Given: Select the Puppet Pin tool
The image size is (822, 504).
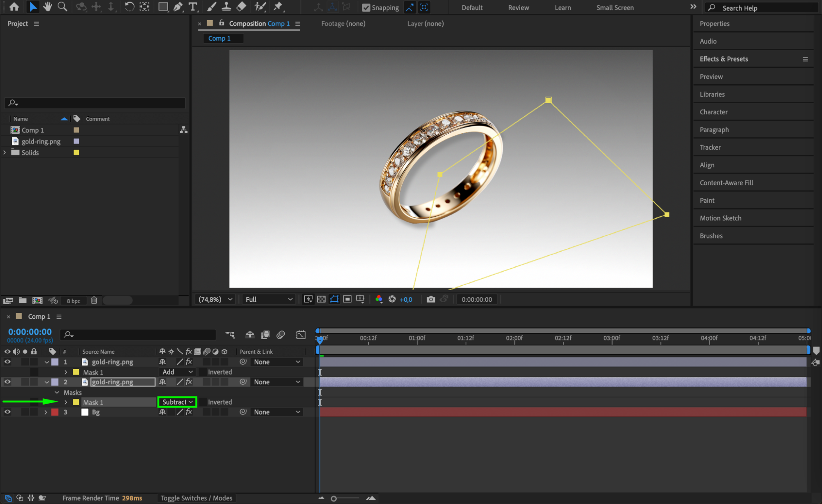Looking at the screenshot, I should click(278, 7).
